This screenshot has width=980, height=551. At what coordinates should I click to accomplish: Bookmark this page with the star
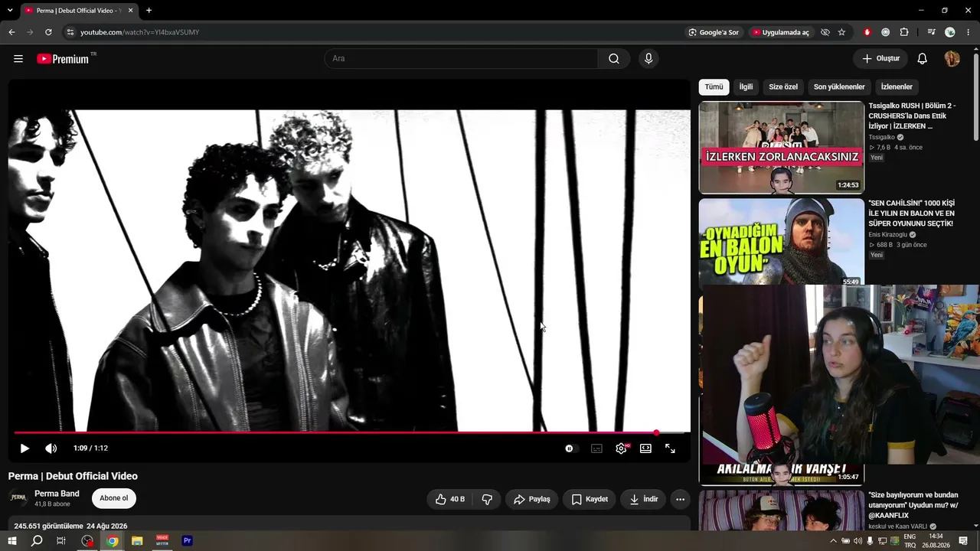click(x=841, y=32)
